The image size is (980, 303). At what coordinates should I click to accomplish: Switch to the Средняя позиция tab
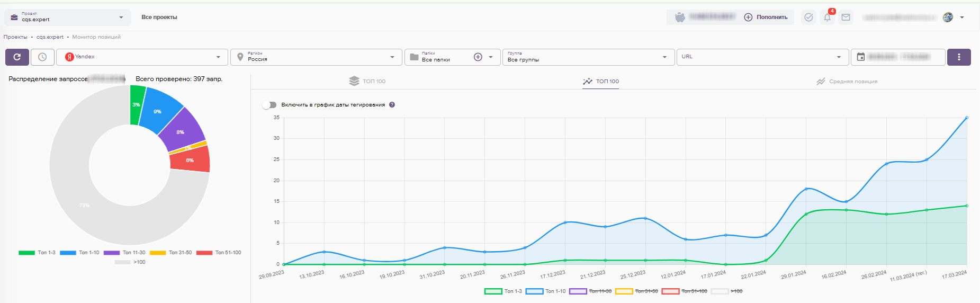click(x=847, y=82)
